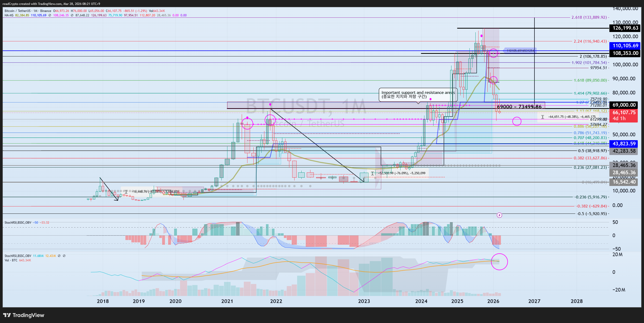
Task: Click the null symbol after 110,105.69 in the HA-MS legend
Action: (x=50, y=15)
